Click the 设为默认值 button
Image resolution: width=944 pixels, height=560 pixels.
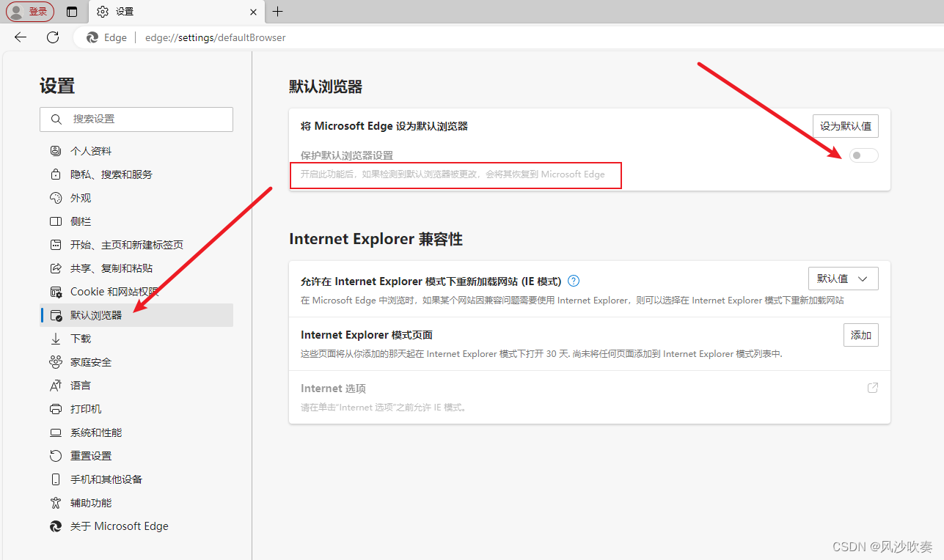[x=846, y=126]
